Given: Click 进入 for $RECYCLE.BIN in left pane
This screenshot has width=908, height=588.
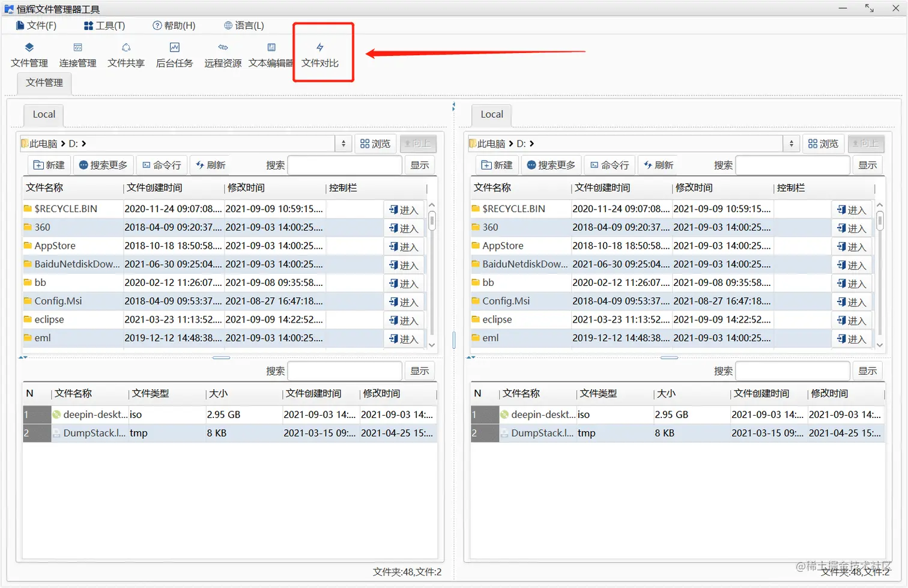Looking at the screenshot, I should pyautogui.click(x=404, y=210).
